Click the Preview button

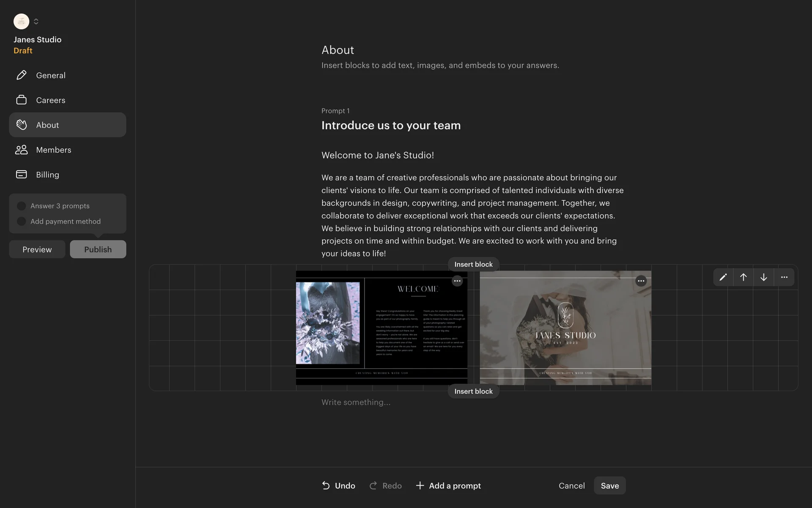click(37, 249)
